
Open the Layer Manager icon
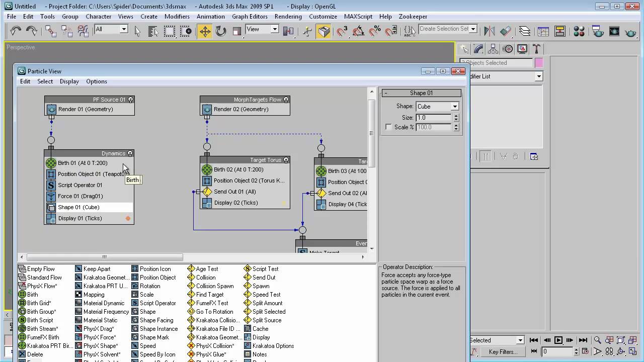click(x=525, y=31)
